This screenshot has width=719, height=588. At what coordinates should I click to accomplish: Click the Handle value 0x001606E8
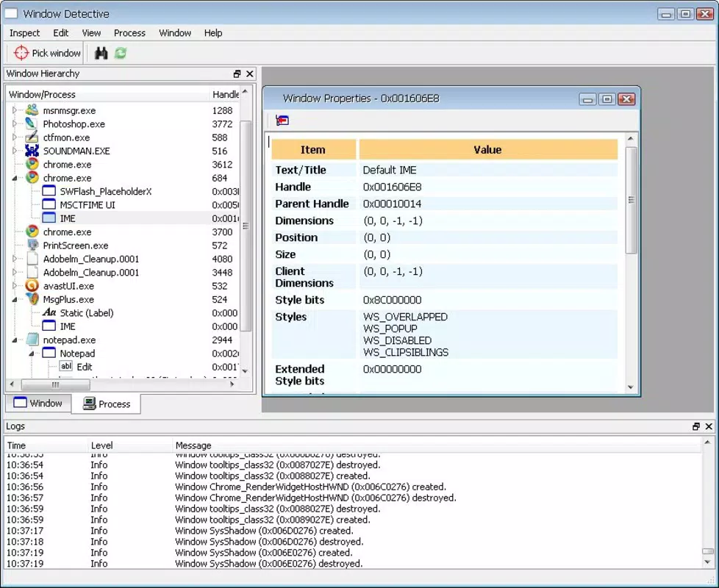coord(392,187)
